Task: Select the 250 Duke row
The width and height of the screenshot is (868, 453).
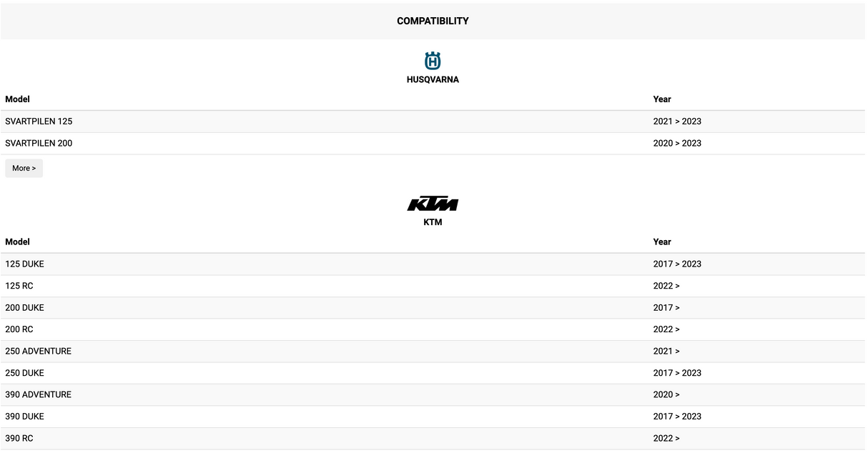Action: click(24, 373)
